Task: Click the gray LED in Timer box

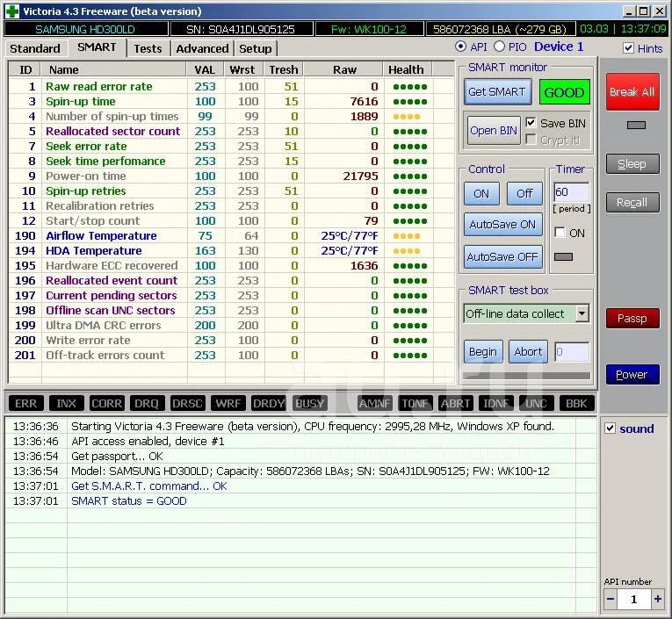Action: [x=563, y=256]
